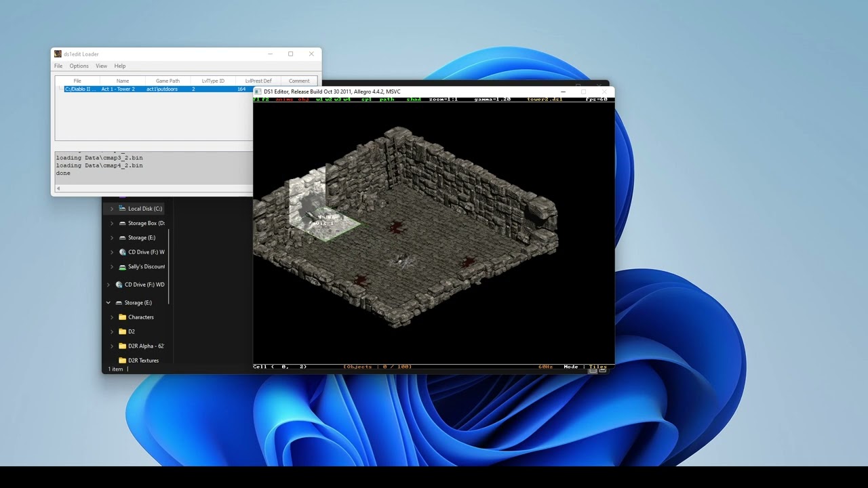The width and height of the screenshot is (868, 488).
Task: Click the "done" line in loader log
Action: [x=63, y=174]
